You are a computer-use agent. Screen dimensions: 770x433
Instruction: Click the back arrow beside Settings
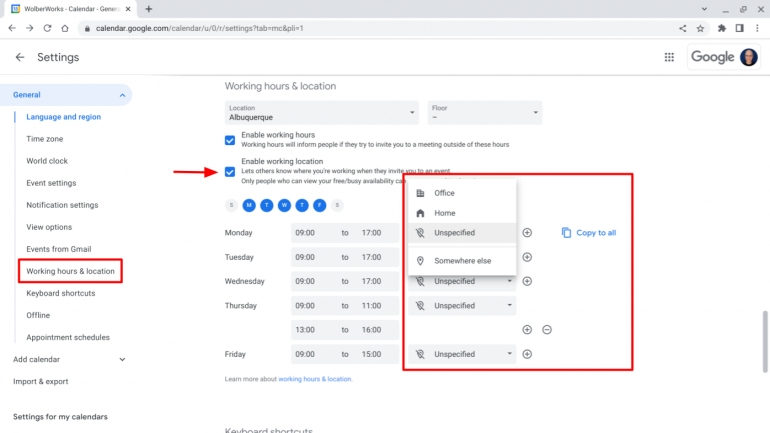[x=20, y=57]
